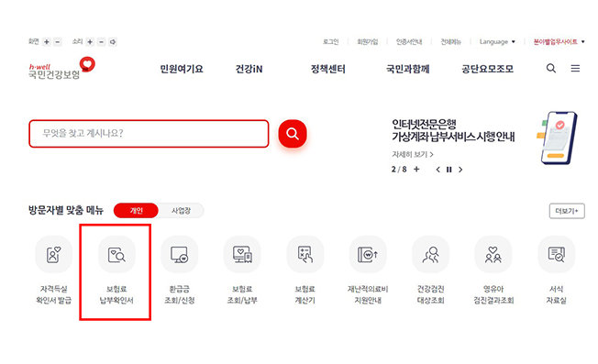Click the h-well 국민건강보험 logo
The image size is (598, 364).
coord(61,68)
